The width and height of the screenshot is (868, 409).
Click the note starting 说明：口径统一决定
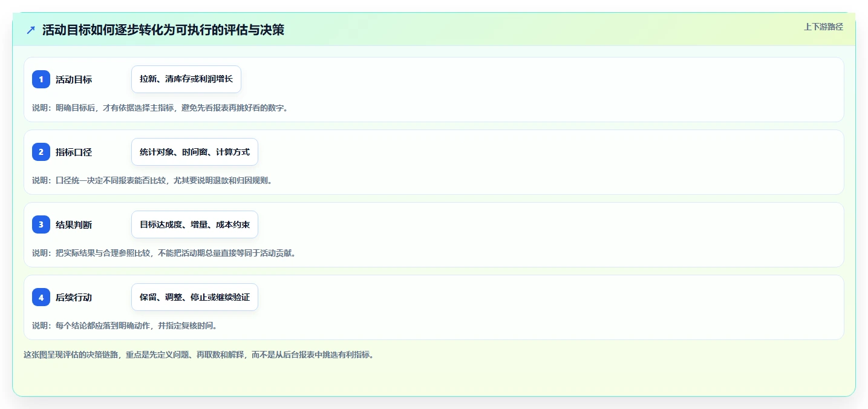pos(152,180)
